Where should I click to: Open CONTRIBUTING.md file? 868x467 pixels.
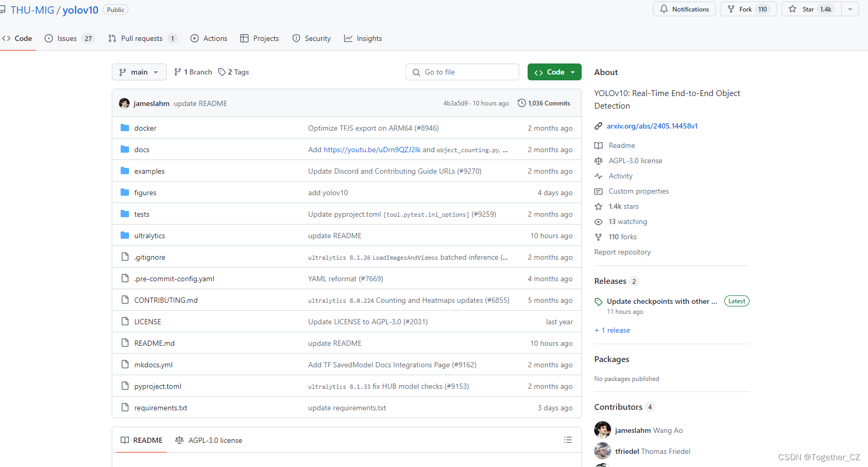point(166,300)
